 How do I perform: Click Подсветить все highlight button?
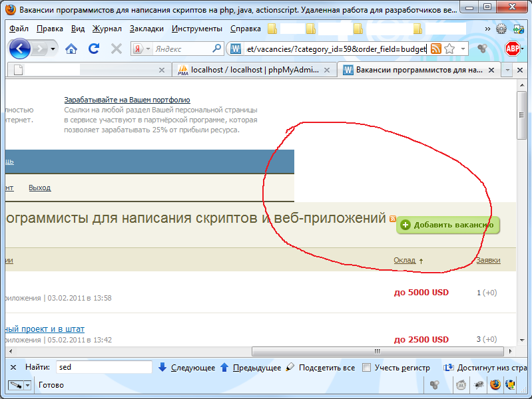click(321, 368)
